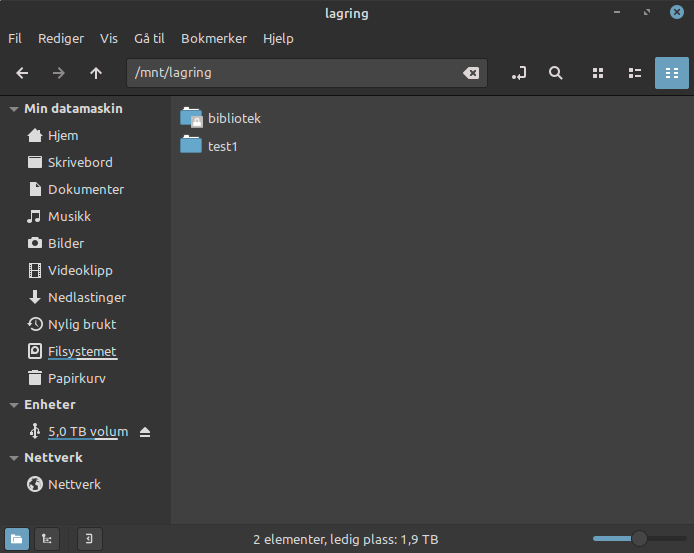Go back with the left arrow button
The height and width of the screenshot is (553, 694).
(22, 73)
